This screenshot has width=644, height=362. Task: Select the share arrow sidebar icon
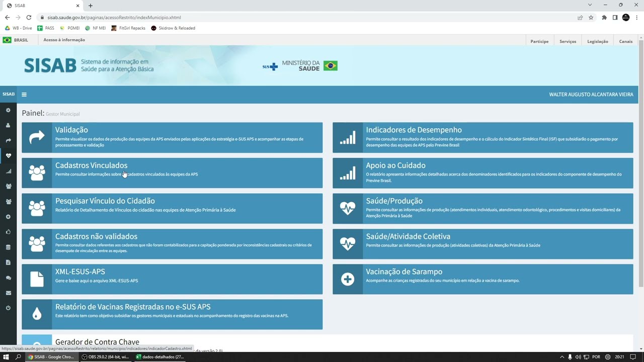(x=8, y=141)
